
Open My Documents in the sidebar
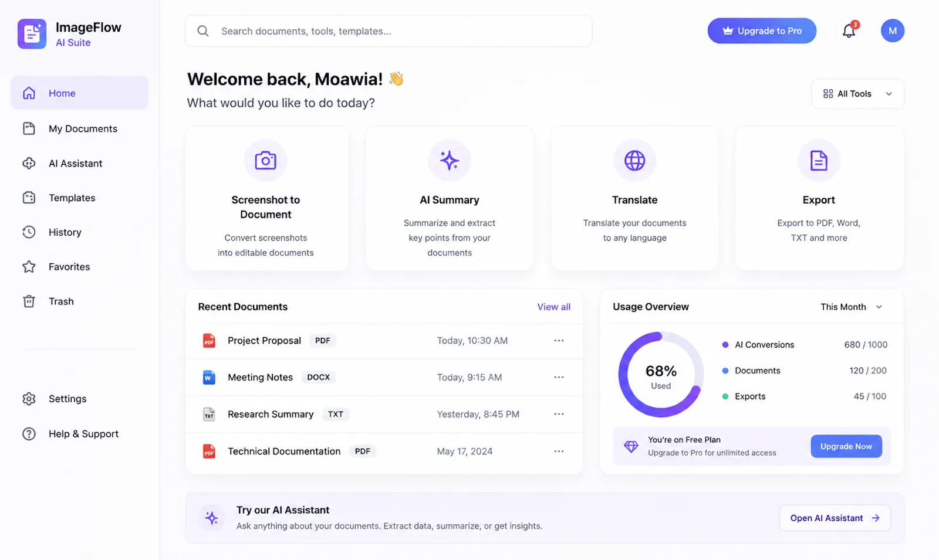[x=79, y=128]
